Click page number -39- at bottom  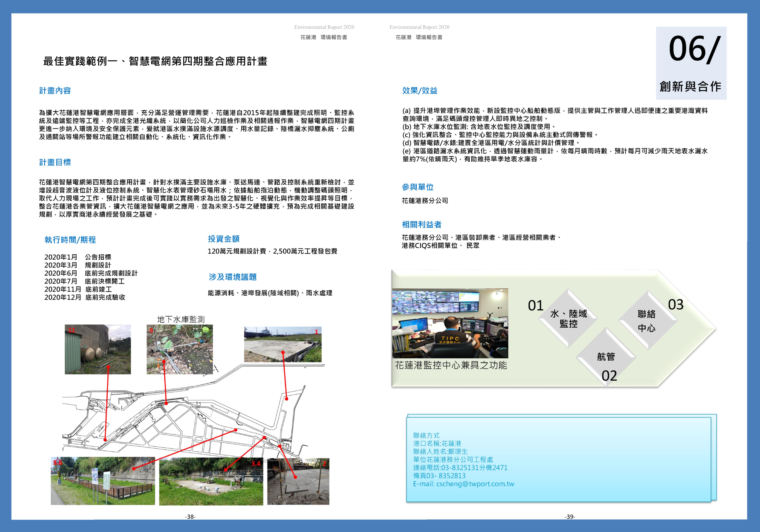point(570,516)
